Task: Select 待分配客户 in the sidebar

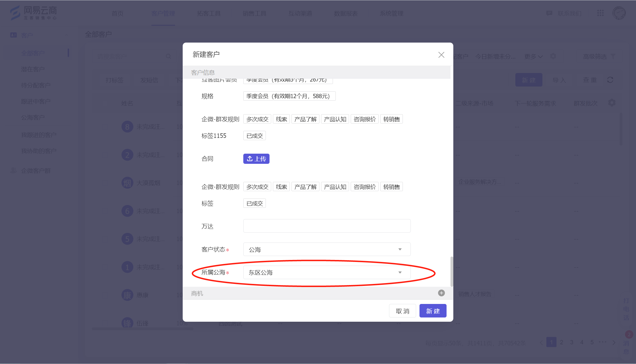Action: (36, 85)
